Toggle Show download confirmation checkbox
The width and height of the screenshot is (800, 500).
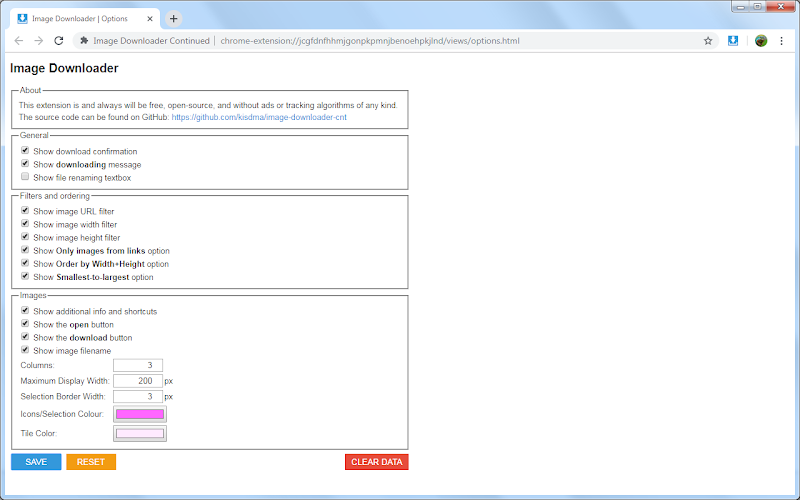tap(25, 151)
